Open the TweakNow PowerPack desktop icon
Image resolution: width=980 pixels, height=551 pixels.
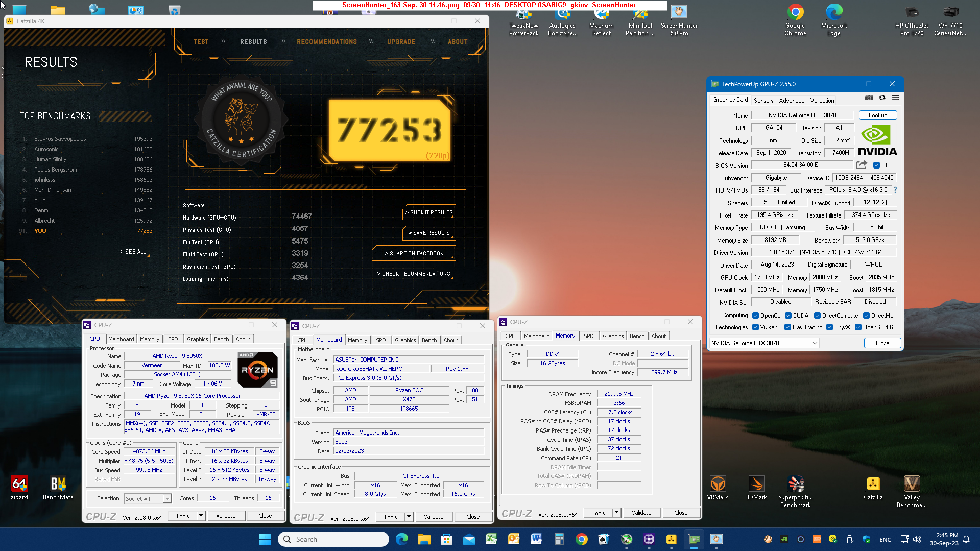(x=523, y=20)
